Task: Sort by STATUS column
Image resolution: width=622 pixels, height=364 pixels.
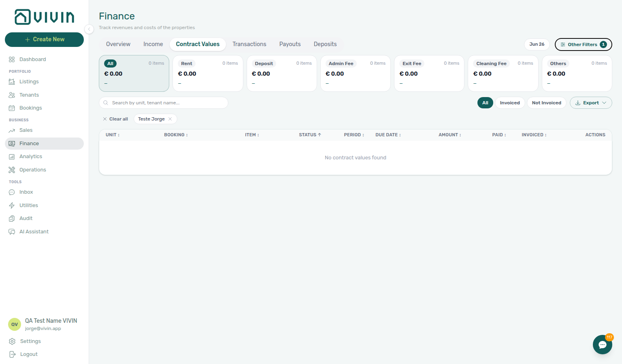Action: (310, 135)
